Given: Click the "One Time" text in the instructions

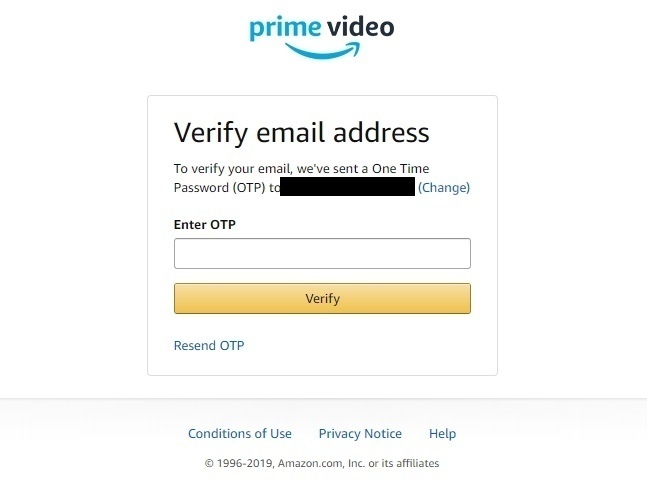Looking at the screenshot, I should tap(400, 169).
